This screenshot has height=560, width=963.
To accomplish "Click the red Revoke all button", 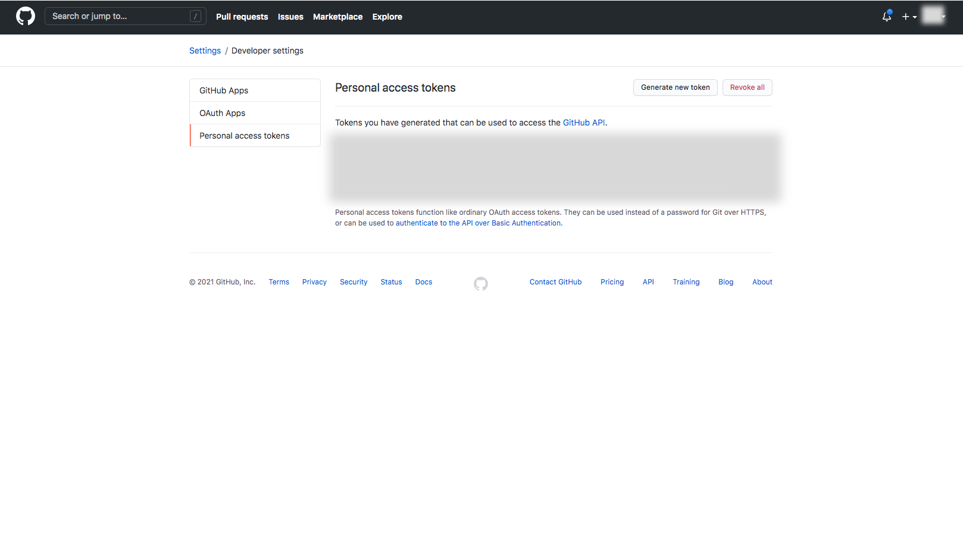I will [x=748, y=87].
